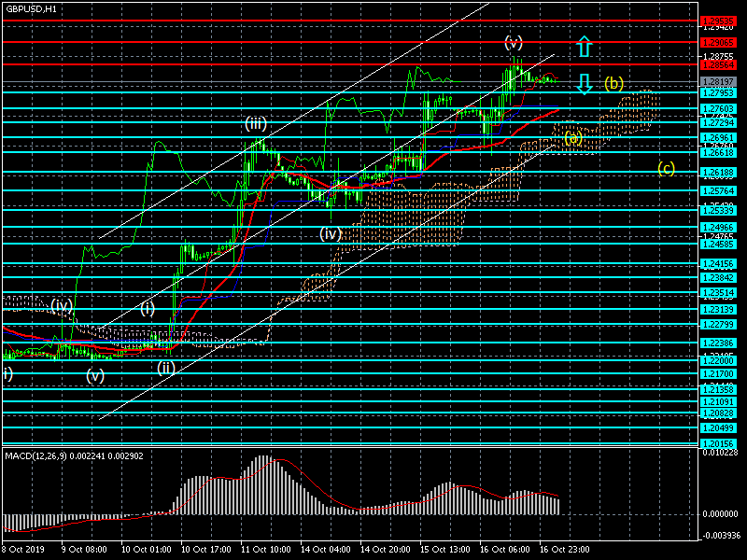The width and height of the screenshot is (747, 560).
Task: Select the yellow (a) wave label
Action: [x=573, y=138]
